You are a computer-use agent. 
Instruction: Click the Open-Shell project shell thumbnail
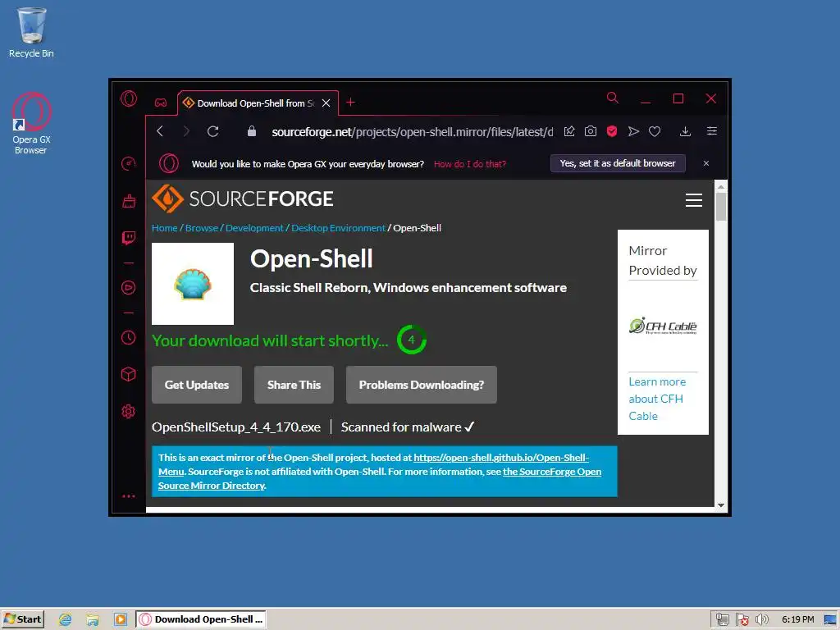click(193, 284)
